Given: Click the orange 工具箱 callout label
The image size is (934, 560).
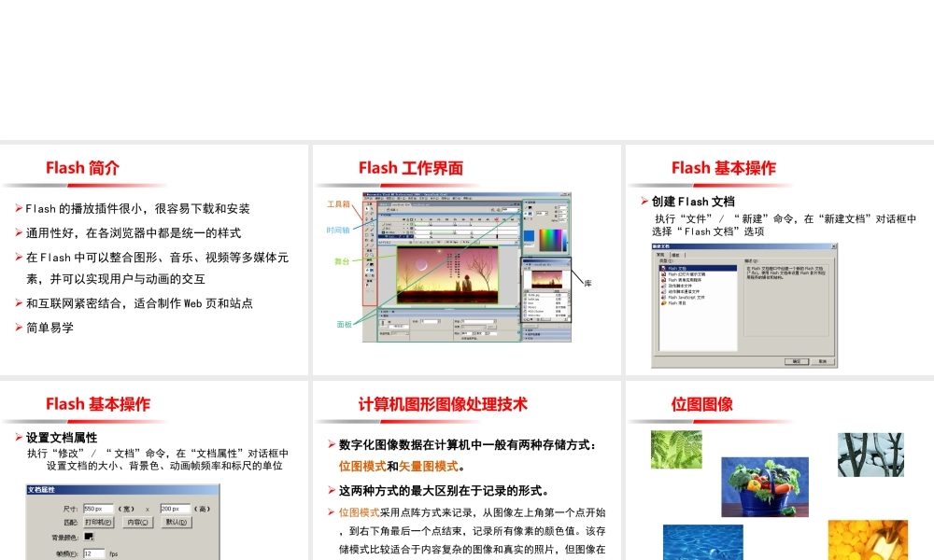Looking at the screenshot, I should 338,204.
